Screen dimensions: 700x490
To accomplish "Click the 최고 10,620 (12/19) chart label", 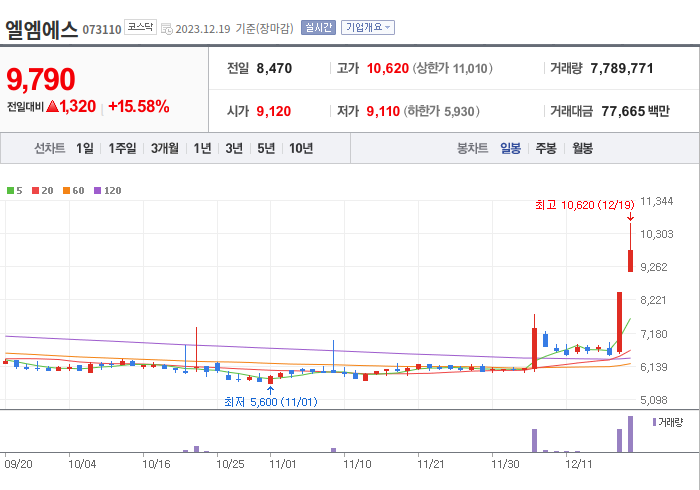I will [584, 205].
